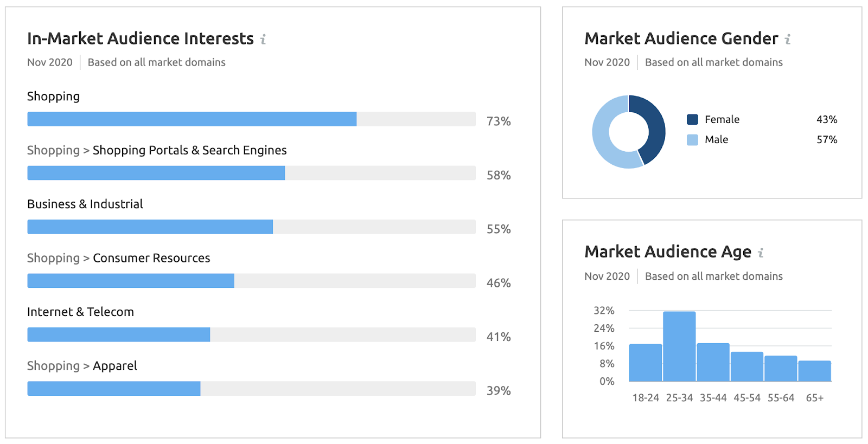This screenshot has height=444, width=868.
Task: Switch to the Market Audience Gender panel
Action: (x=680, y=38)
